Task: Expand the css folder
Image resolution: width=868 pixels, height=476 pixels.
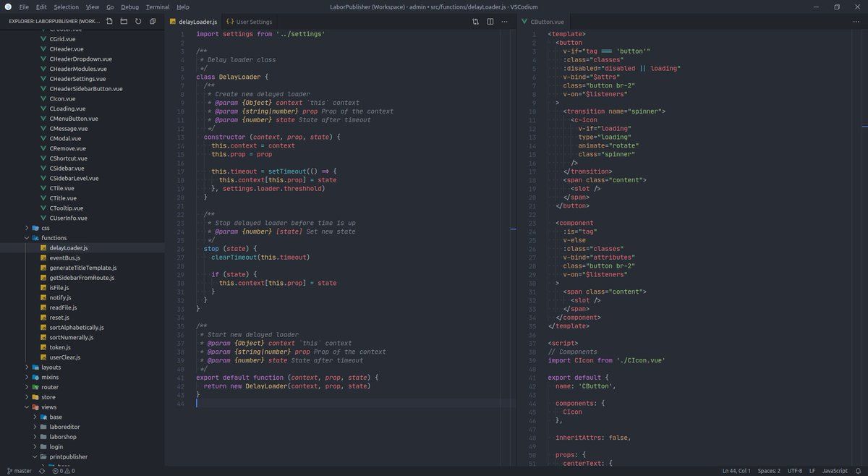Action: pos(82,228)
